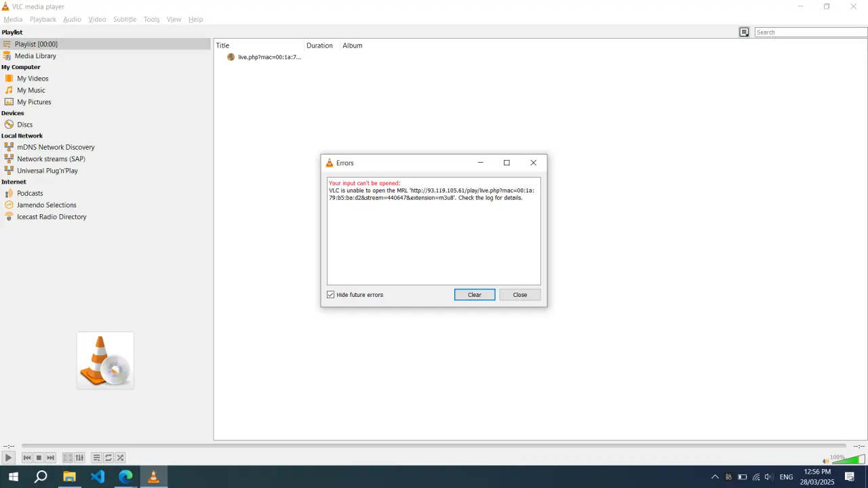868x488 pixels.
Task: Clear the errors list
Action: (475, 295)
